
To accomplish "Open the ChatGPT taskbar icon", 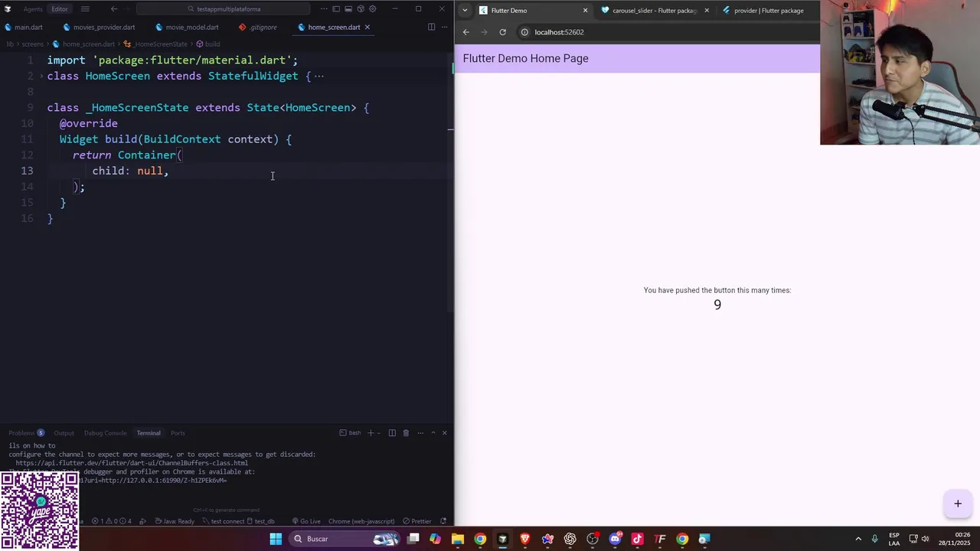I will tap(570, 539).
